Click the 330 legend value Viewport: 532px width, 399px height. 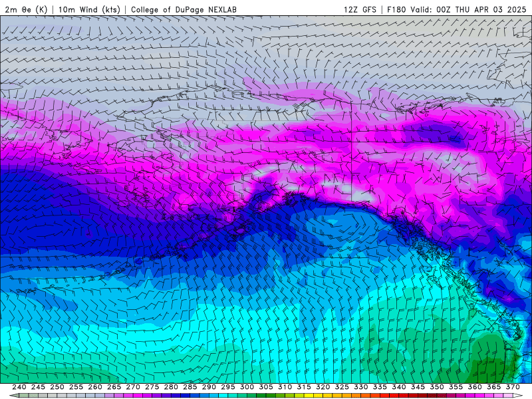pos(361,387)
